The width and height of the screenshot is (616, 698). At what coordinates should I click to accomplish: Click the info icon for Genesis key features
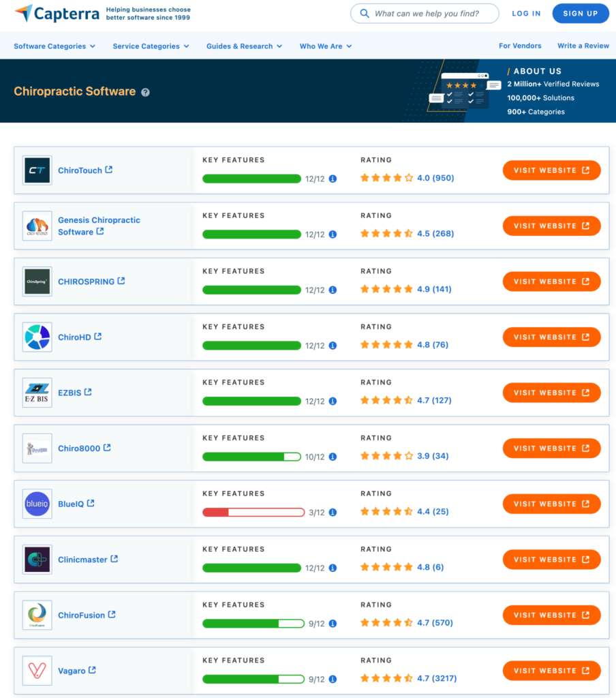(333, 234)
